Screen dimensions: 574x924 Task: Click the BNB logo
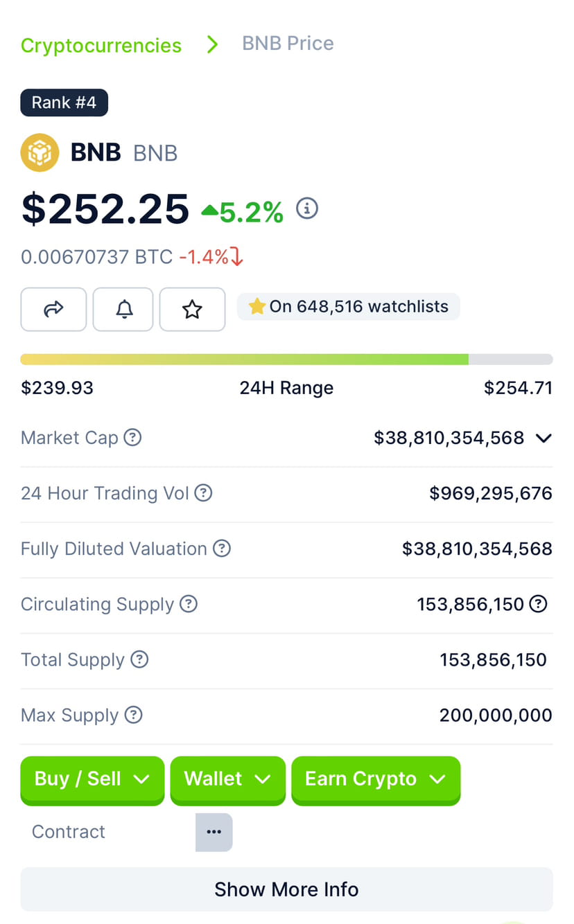40,152
